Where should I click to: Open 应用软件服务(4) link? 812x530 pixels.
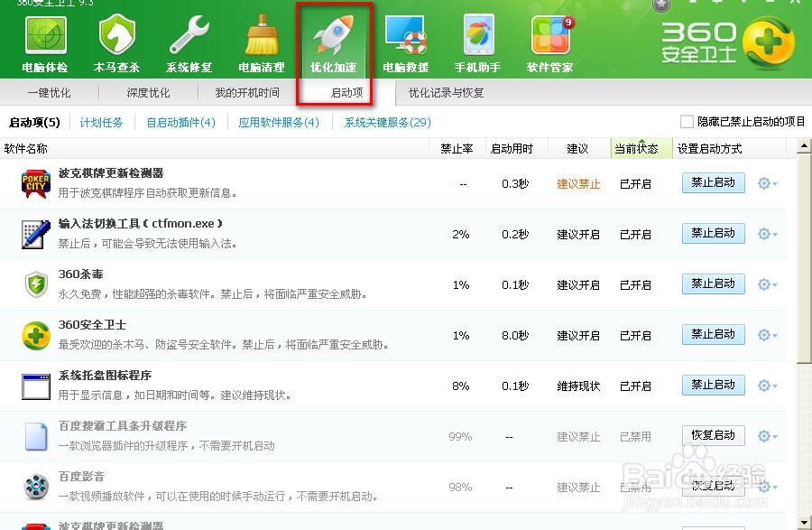(279, 123)
